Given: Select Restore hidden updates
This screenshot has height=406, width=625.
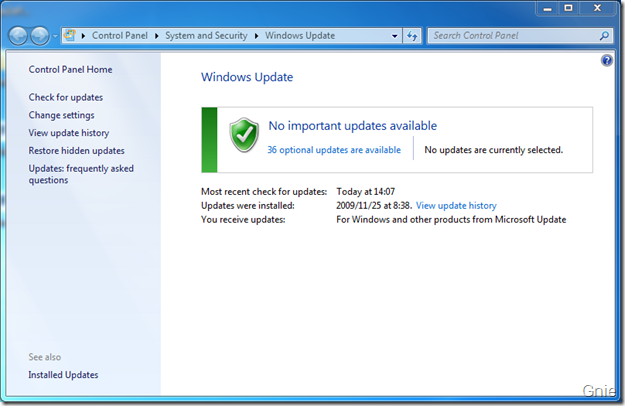Looking at the screenshot, I should click(x=77, y=151).
